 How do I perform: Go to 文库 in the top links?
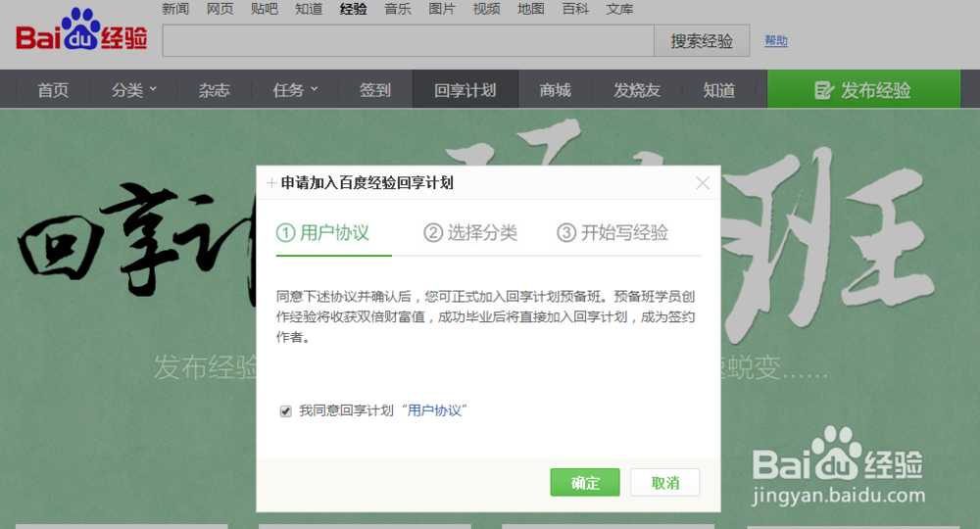tap(619, 9)
